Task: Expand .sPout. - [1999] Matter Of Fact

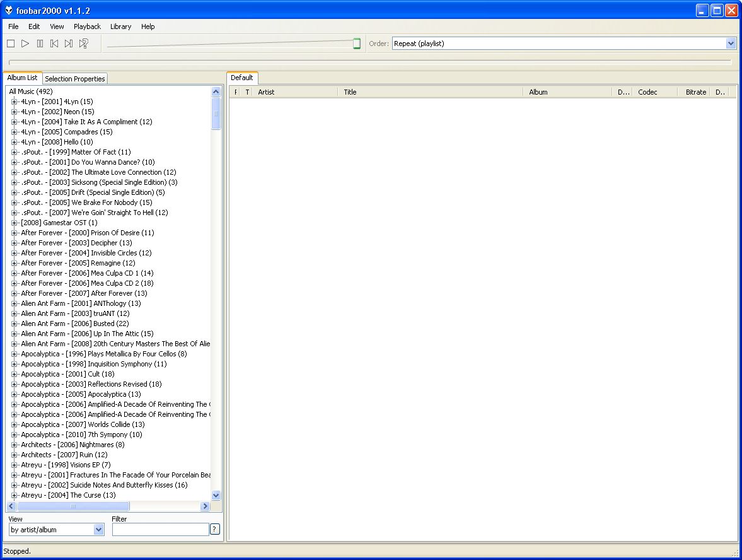Action: point(14,152)
